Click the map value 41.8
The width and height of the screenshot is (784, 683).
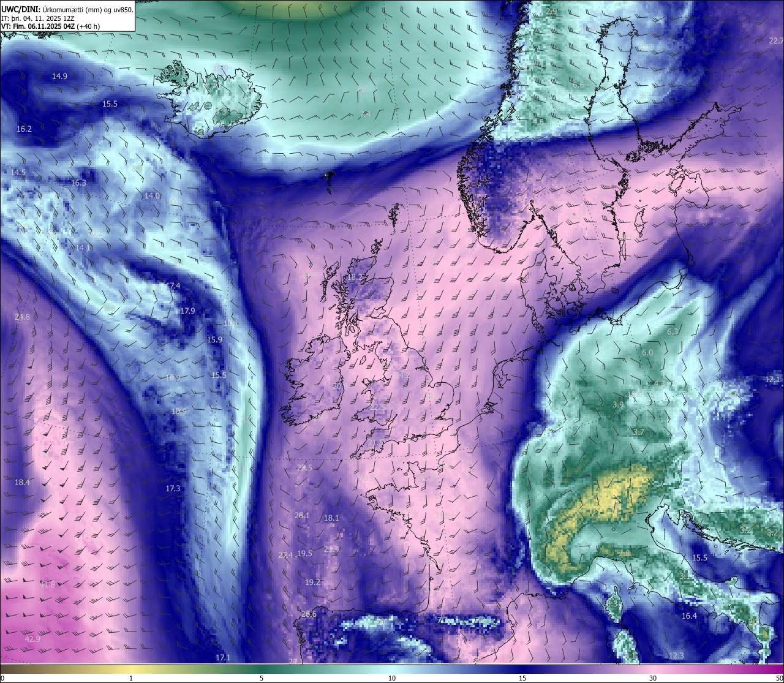[x=47, y=584]
